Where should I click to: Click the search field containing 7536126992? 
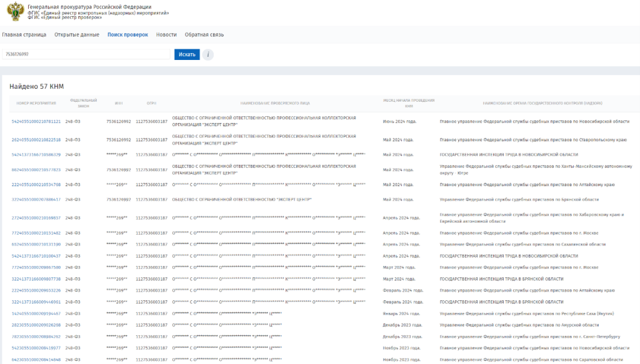86,54
